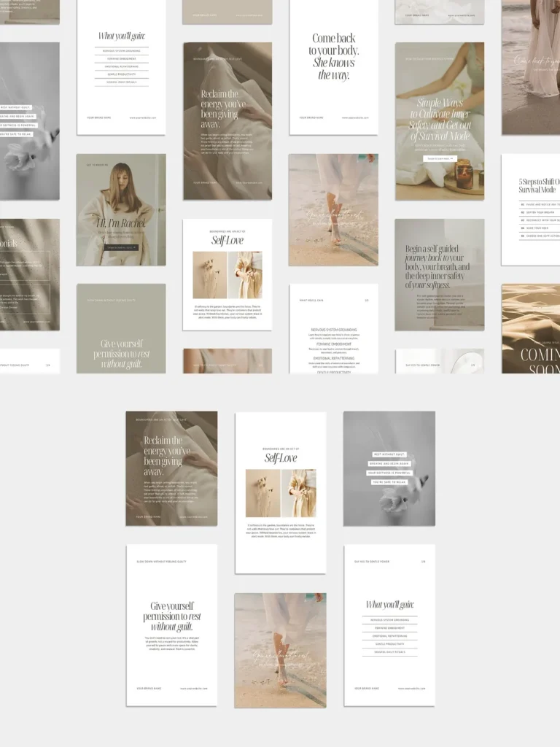
Task: Click the '04 NAME YOUR NEED' step
Action: [x=540, y=228]
